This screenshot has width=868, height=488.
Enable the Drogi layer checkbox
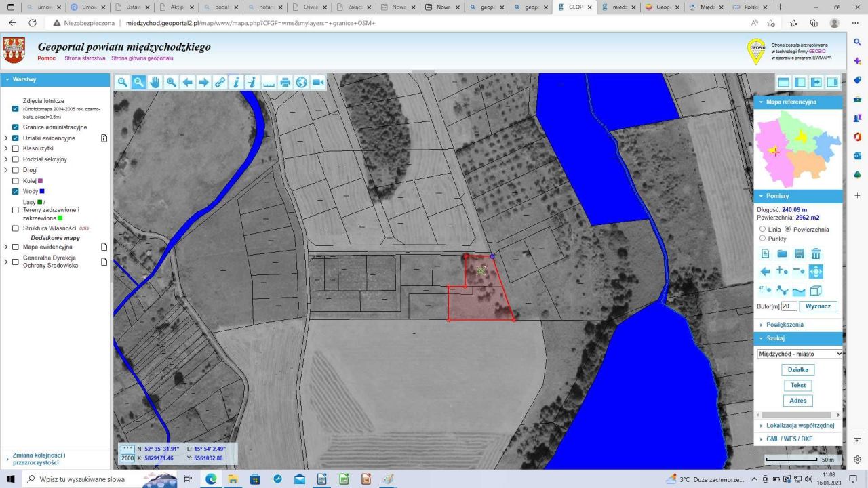click(x=16, y=170)
